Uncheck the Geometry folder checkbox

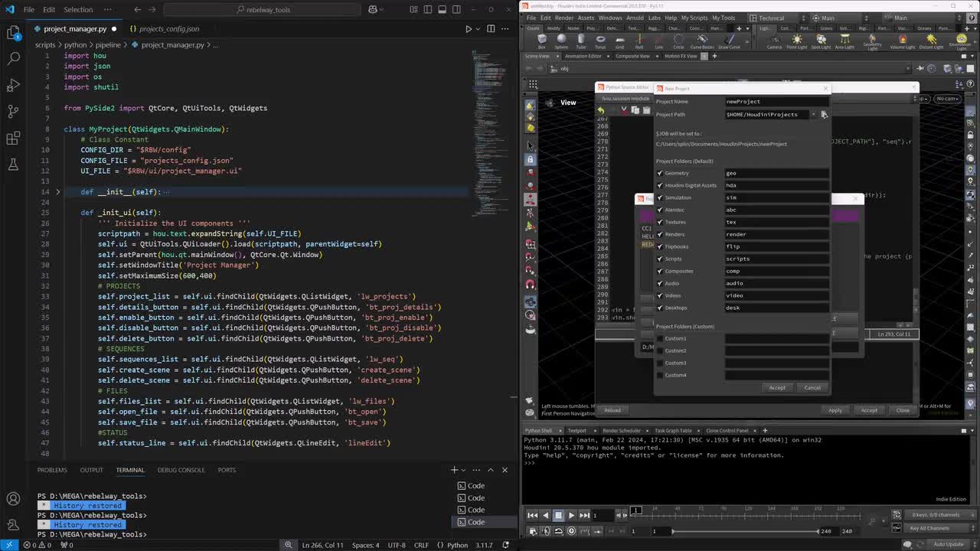[x=660, y=173]
